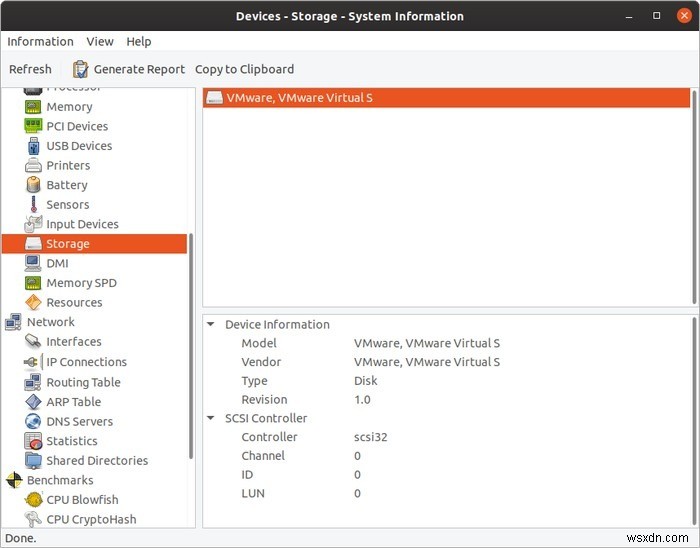Select PCI Devices in the sidebar
Image resolution: width=700 pixels, height=548 pixels.
(x=77, y=126)
